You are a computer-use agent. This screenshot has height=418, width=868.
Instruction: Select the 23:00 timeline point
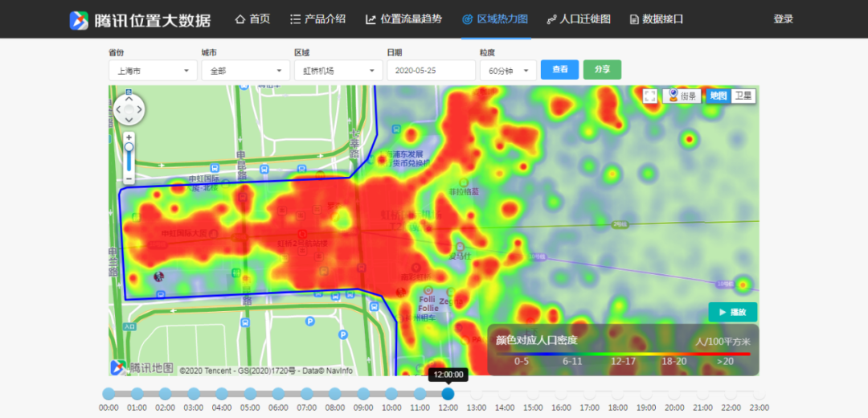click(759, 394)
